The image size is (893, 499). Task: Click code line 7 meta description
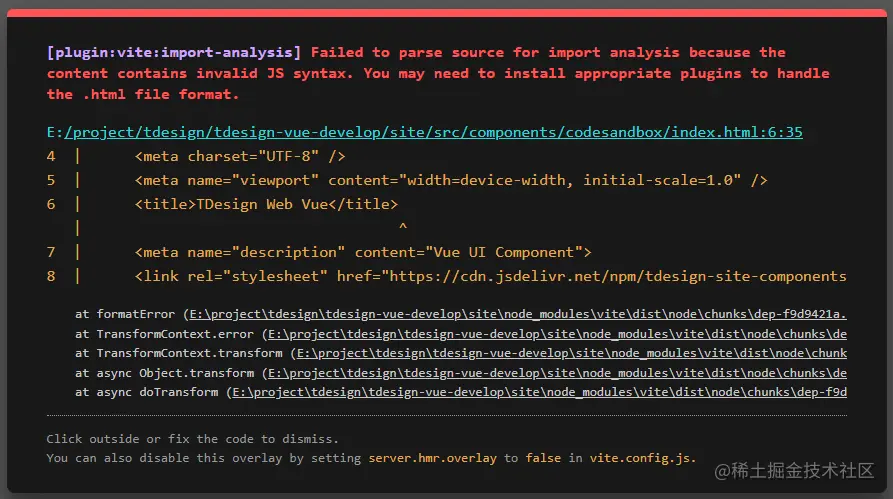coord(363,252)
